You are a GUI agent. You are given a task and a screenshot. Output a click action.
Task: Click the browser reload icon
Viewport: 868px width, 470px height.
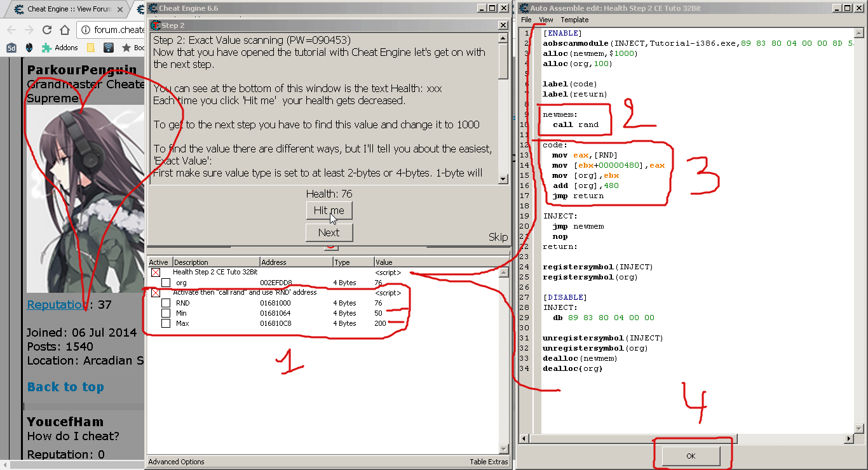(x=46, y=30)
